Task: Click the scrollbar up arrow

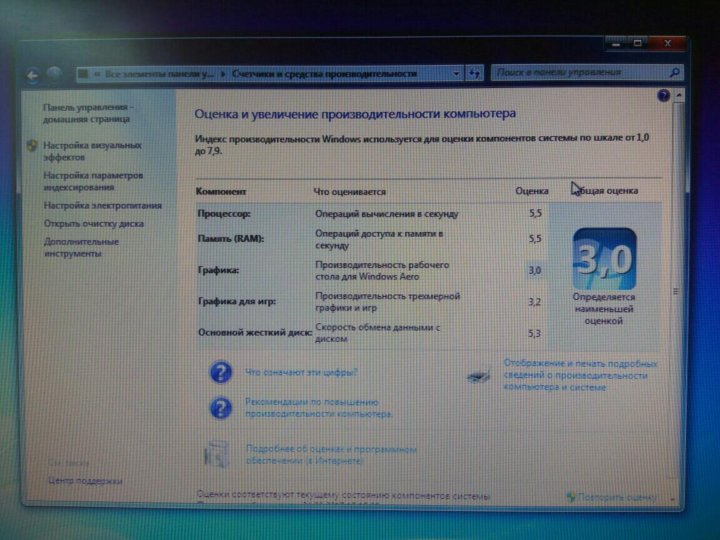Action: [x=679, y=96]
